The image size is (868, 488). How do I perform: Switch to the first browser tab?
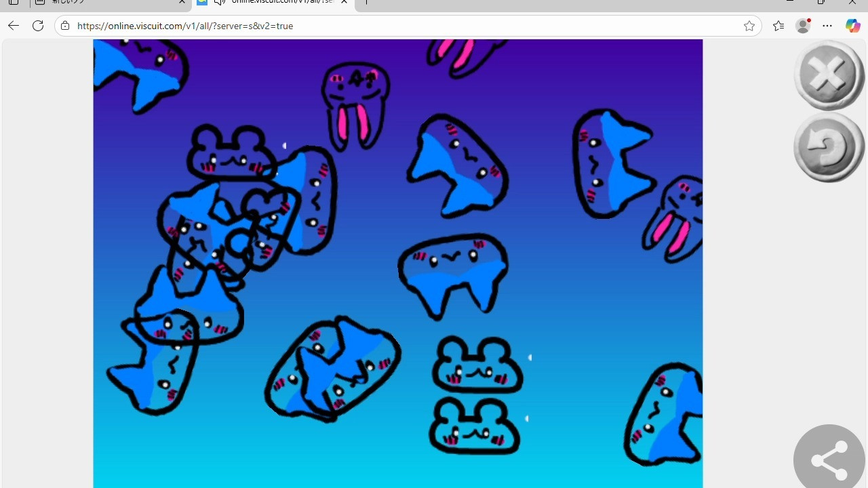pos(108,2)
